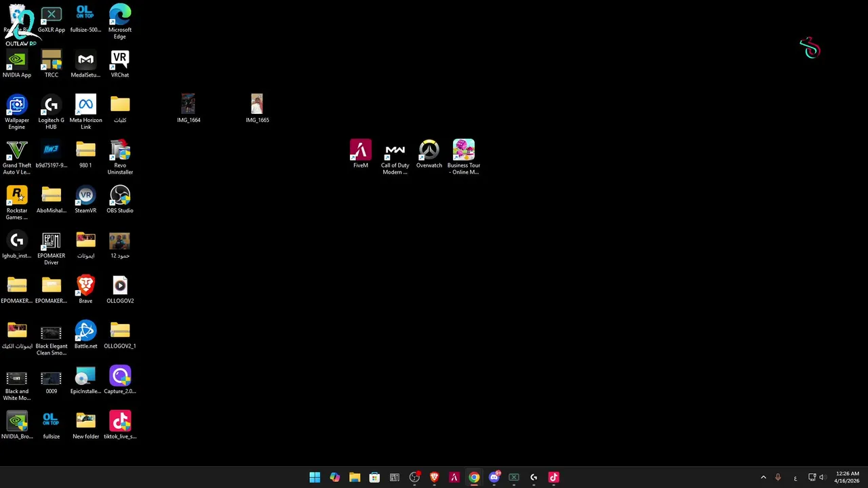
Task: Switch to FiveM in the taskbar
Action: [x=454, y=477]
